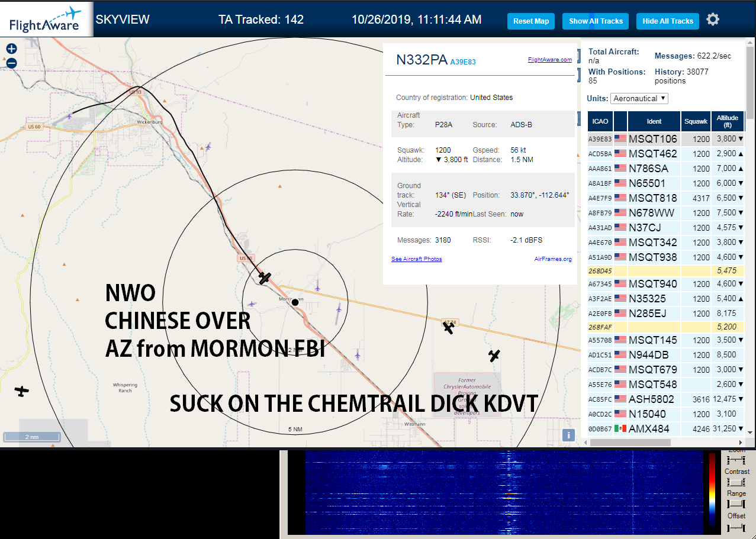The image size is (756, 539).
Task: Click the Reset Map button
Action: 531,21
